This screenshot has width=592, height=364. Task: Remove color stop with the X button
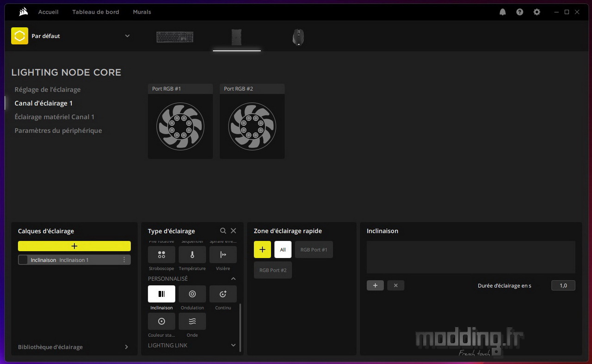[x=395, y=285]
